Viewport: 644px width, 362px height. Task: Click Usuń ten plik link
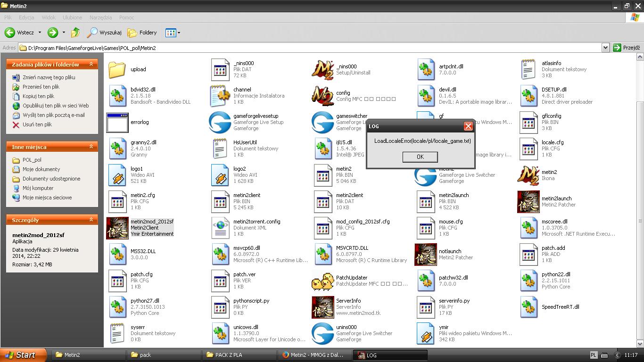[x=37, y=124]
